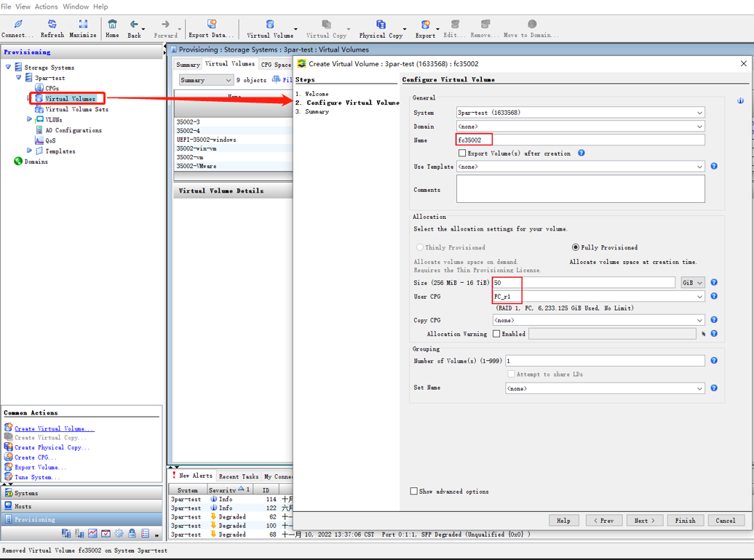754x560 pixels.
Task: Click the Maximize toolbar icon
Action: [83, 24]
